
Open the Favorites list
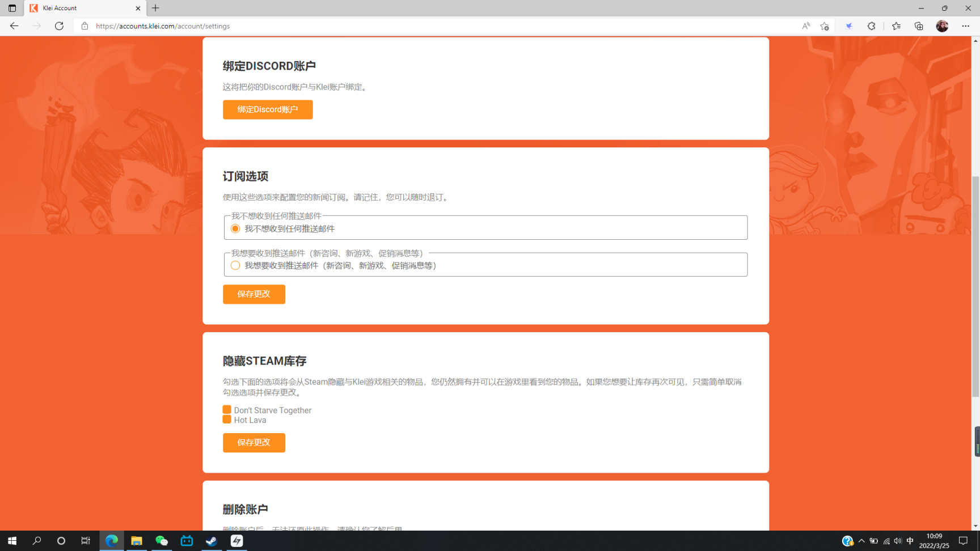(896, 26)
